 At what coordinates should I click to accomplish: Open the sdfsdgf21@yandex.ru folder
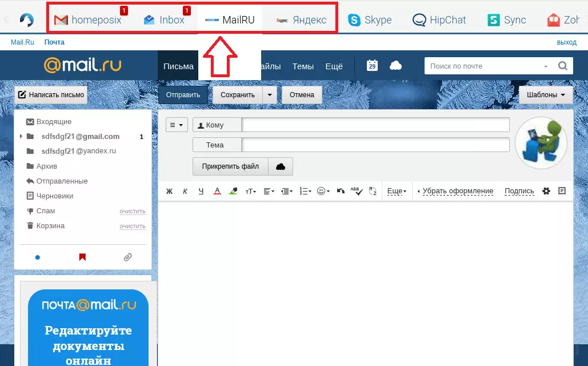point(78,151)
